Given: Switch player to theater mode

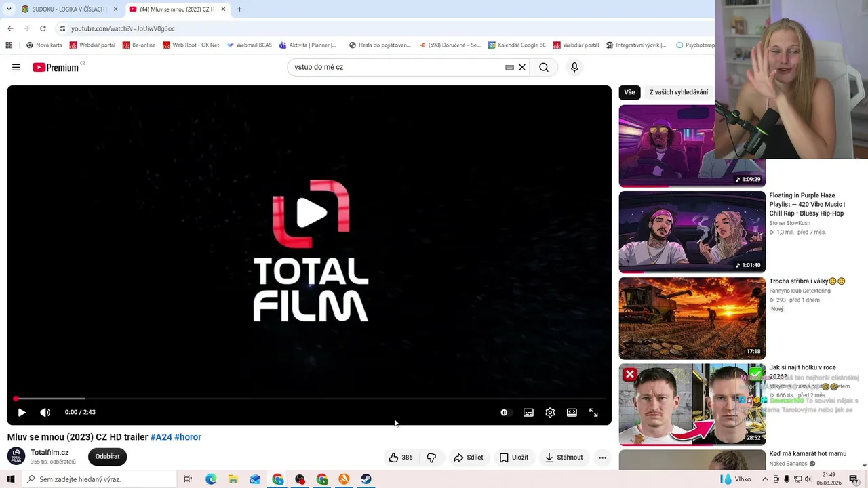Looking at the screenshot, I should coord(572,412).
